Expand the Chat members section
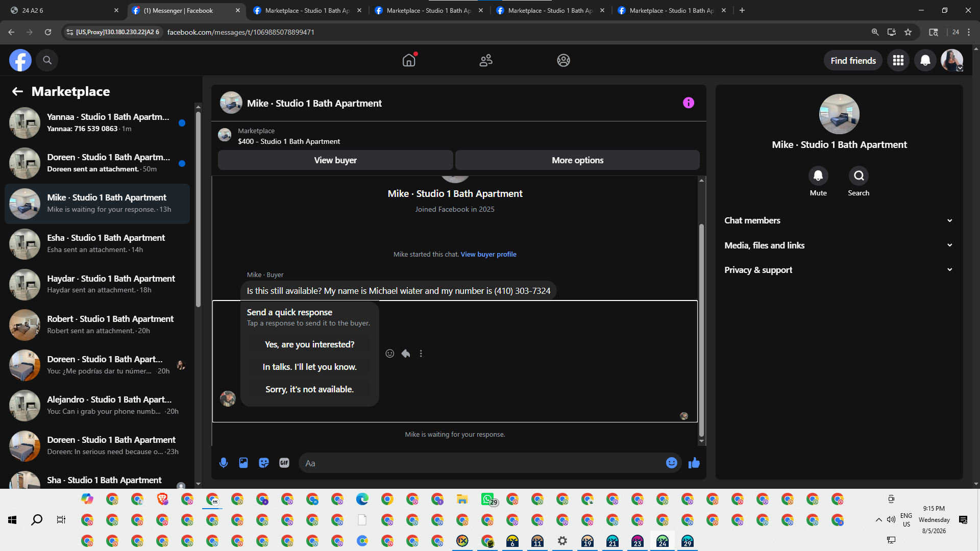 [839, 220]
